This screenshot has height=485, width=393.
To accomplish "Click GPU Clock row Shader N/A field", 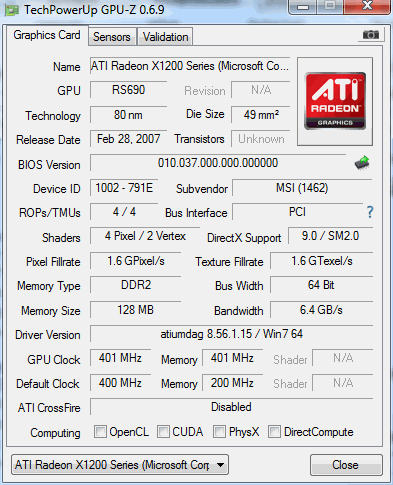I will tap(343, 358).
